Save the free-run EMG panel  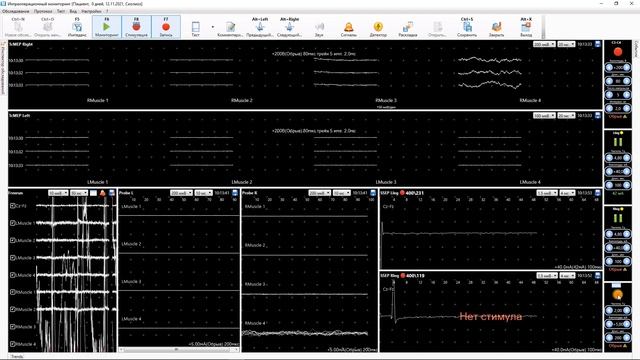click(111, 193)
